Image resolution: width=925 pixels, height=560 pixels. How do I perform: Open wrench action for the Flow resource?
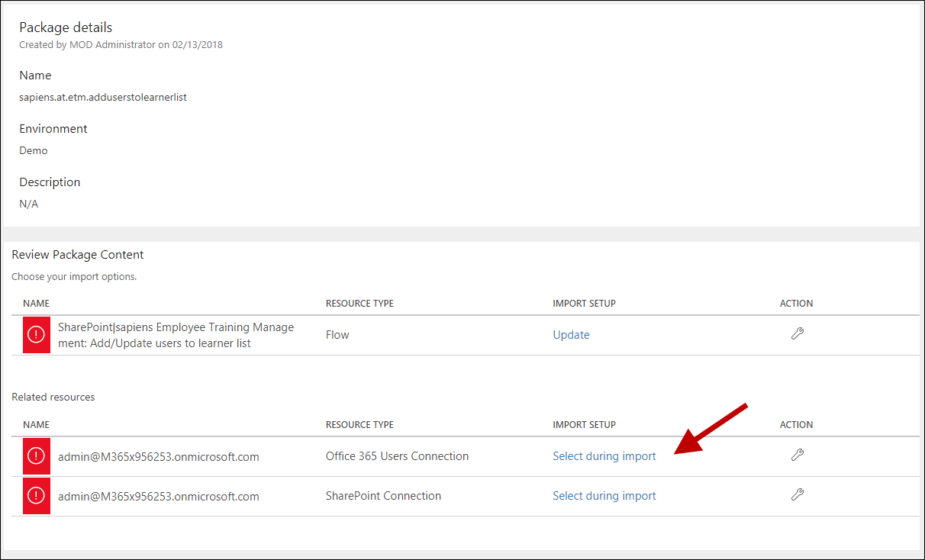[798, 333]
